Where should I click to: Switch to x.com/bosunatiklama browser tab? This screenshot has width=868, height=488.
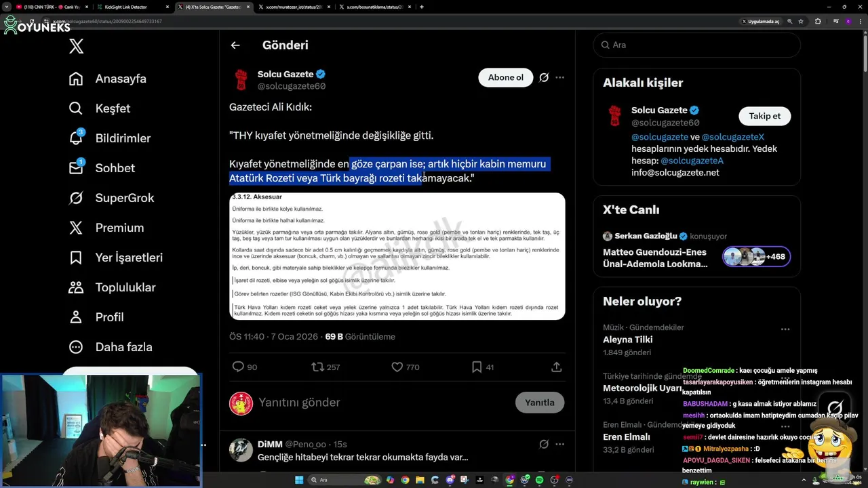point(374,7)
